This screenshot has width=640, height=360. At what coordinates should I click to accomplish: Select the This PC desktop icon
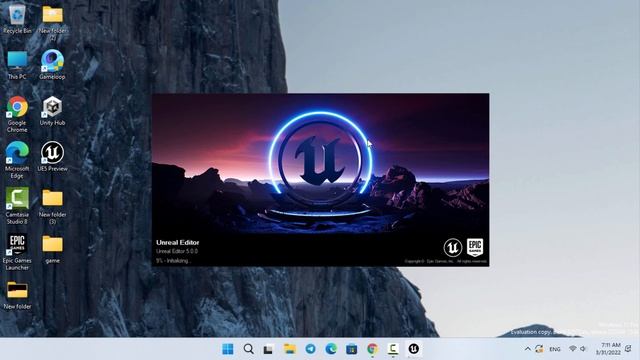[x=17, y=65]
